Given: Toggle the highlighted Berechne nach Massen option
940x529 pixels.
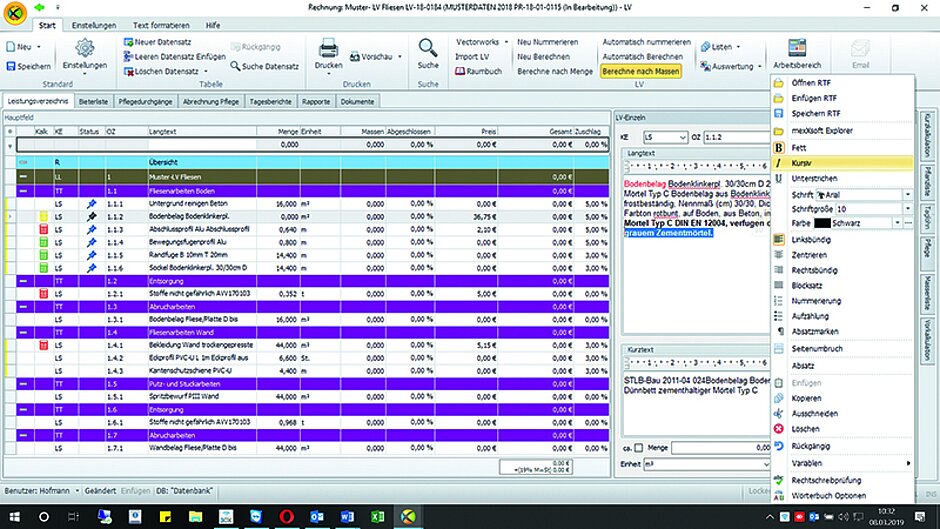Looking at the screenshot, I should click(x=641, y=72).
